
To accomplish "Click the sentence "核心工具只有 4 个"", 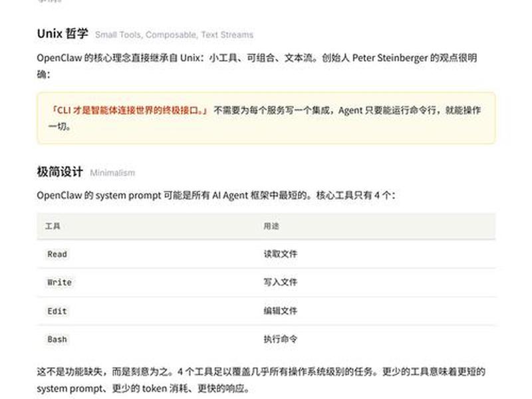I will (356, 196).
